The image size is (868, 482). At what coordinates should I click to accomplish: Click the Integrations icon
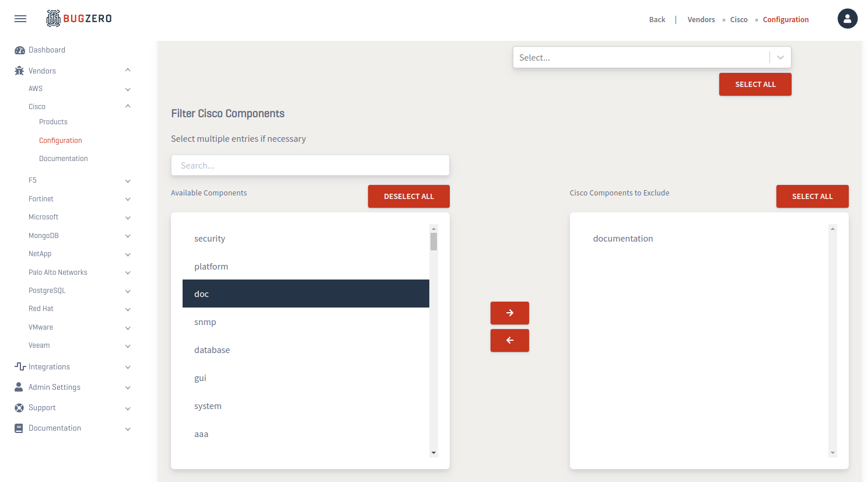point(20,366)
